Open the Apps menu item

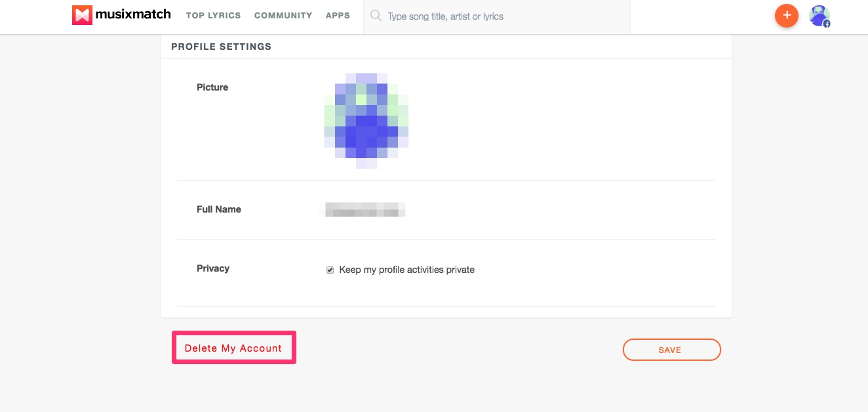(x=338, y=15)
